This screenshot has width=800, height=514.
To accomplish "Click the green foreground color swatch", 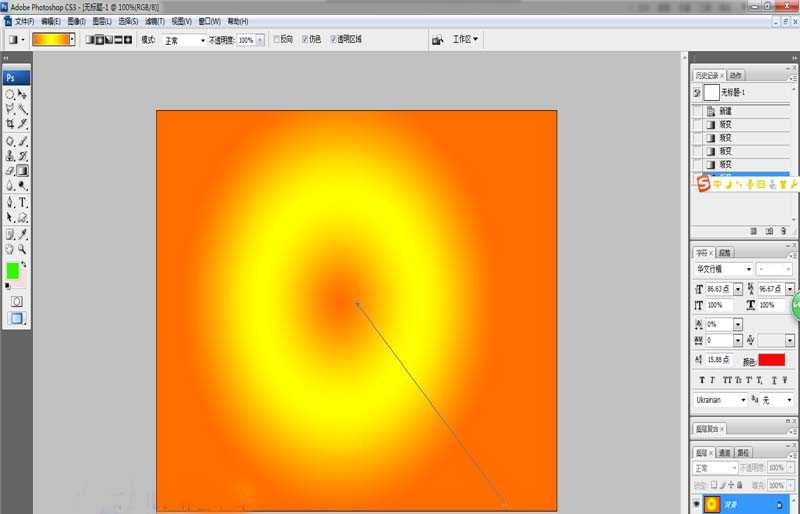I will (x=12, y=269).
